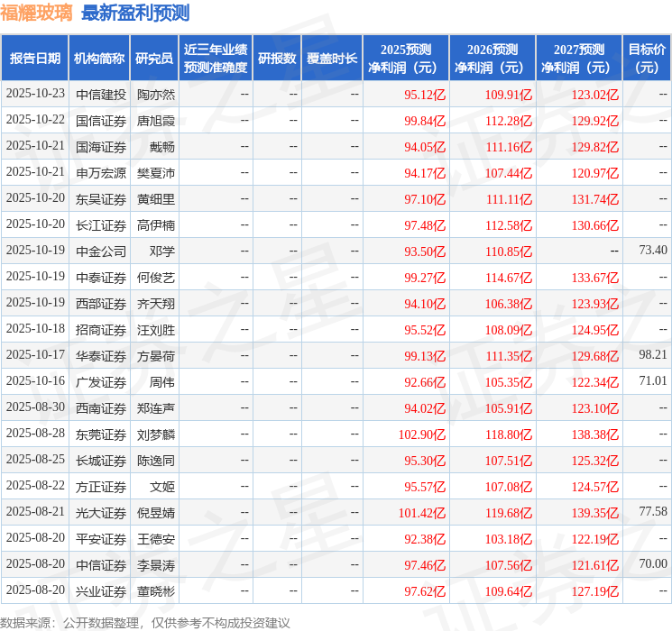Click the 最新盈利预测 title text
This screenshot has width=672, height=631.
point(135,13)
